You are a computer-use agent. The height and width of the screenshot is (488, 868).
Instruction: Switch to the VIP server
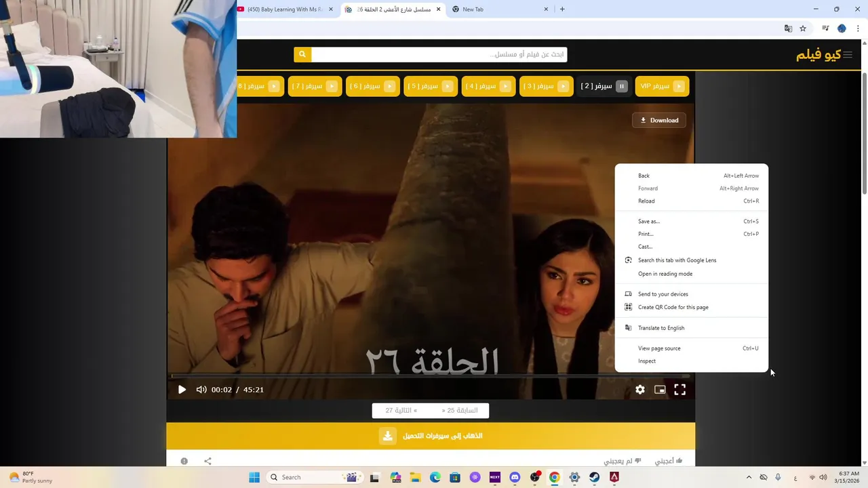coord(662,86)
